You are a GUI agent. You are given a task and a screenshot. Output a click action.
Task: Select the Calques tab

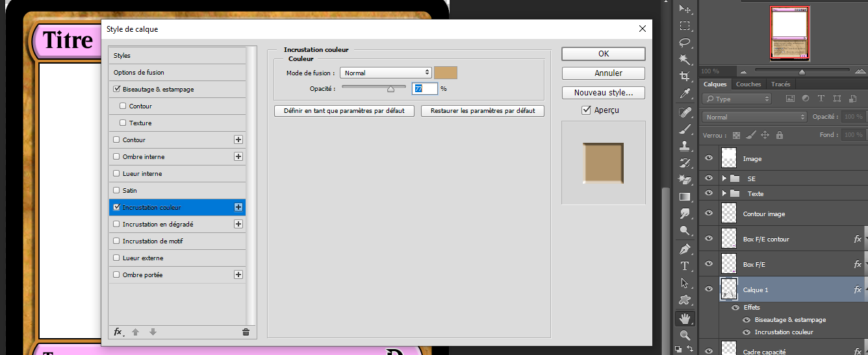715,84
